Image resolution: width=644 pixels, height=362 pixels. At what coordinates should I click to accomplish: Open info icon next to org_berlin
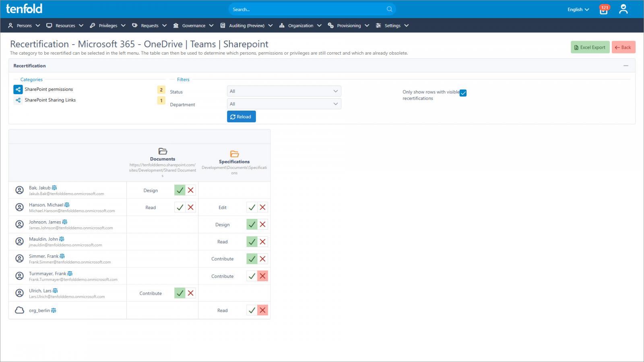coord(54,311)
